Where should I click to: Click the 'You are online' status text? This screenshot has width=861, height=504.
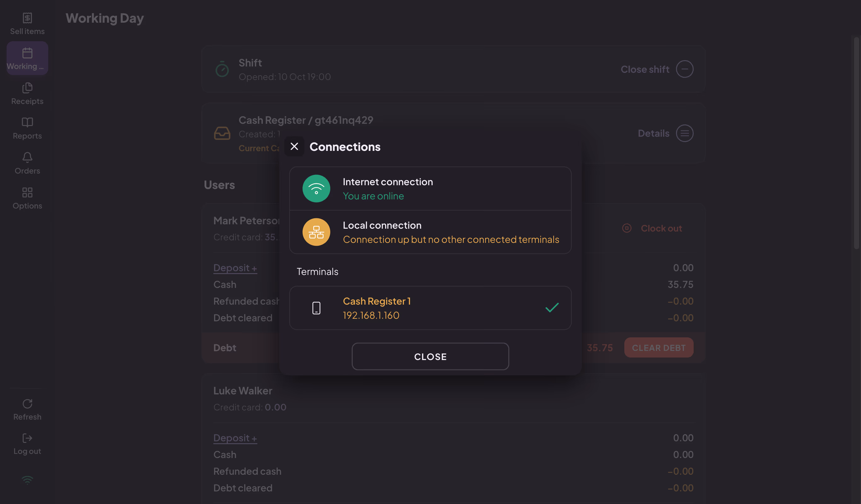coord(373,196)
